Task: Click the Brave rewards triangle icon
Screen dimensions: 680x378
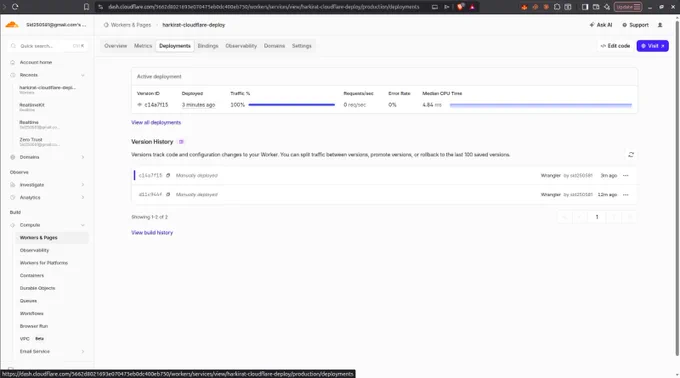Action: point(472,7)
